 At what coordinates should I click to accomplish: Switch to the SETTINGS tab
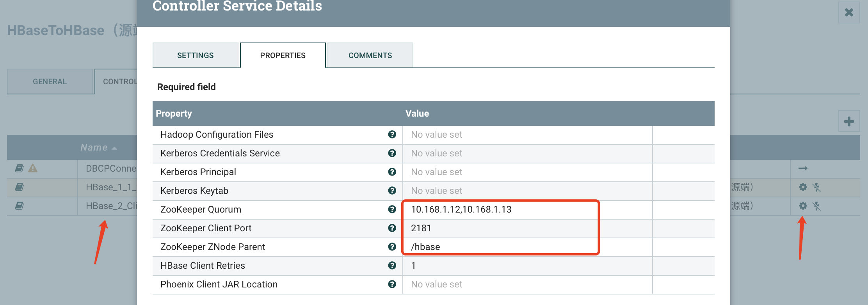coord(196,55)
